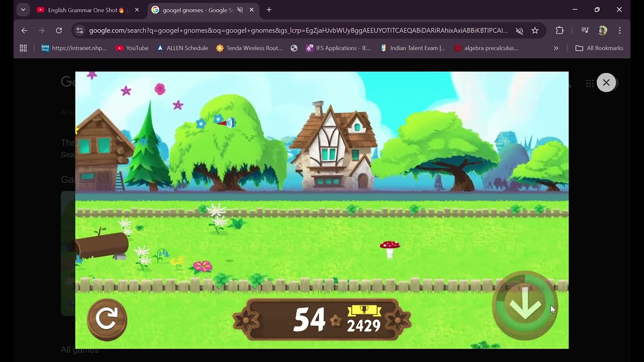Open Google apps grid behind the overlay
The width and height of the screenshot is (644, 362).
pyautogui.click(x=590, y=83)
